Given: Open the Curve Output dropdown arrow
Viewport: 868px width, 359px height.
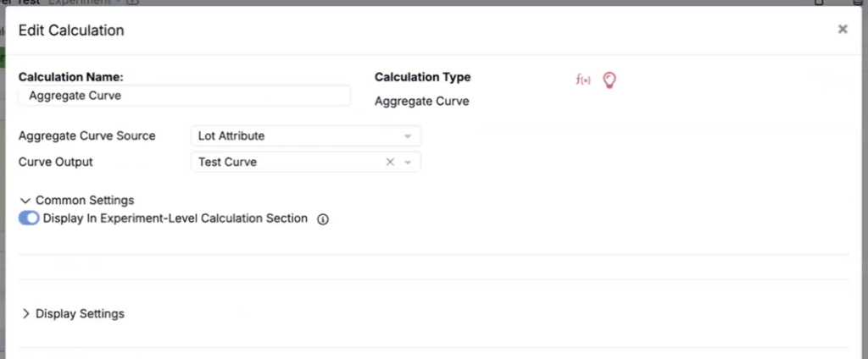Looking at the screenshot, I should 408,163.
